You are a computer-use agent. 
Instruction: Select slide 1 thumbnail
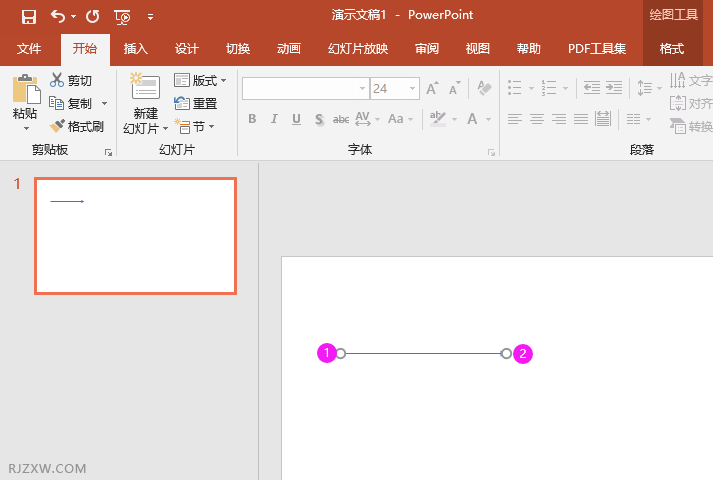pyautogui.click(x=135, y=236)
